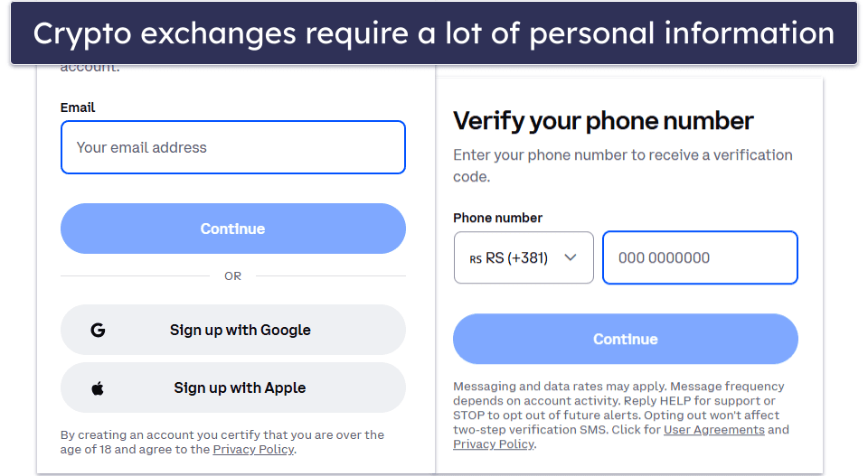The width and height of the screenshot is (868, 476).
Task: Open the RS (+381) country code selector
Action: pos(524,257)
